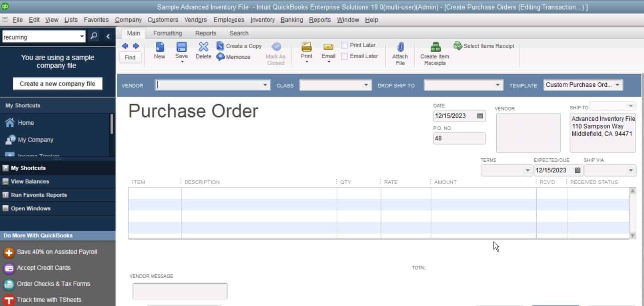Viewport: 644px width, 306px height.
Task: Open the TEMPLATE dropdown
Action: pyautogui.click(x=618, y=85)
